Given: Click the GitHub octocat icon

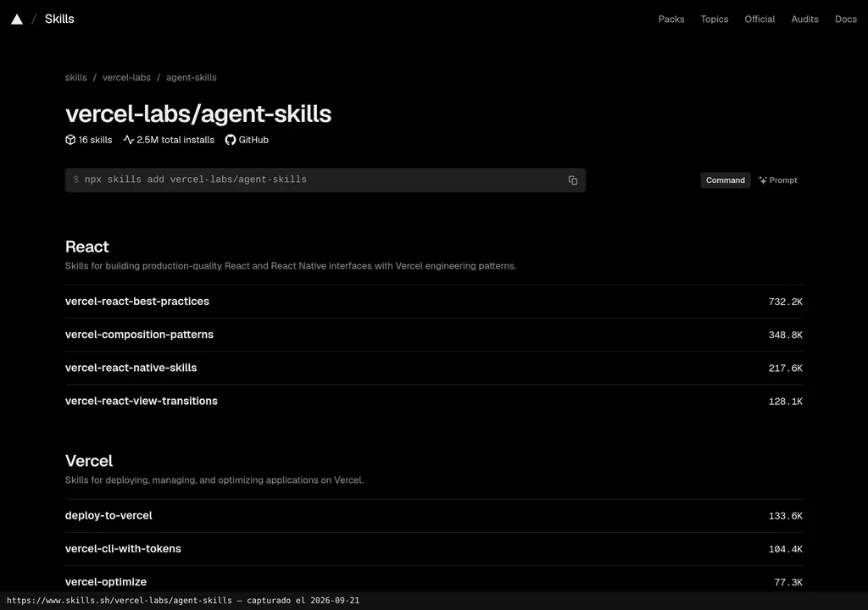Looking at the screenshot, I should coord(231,140).
